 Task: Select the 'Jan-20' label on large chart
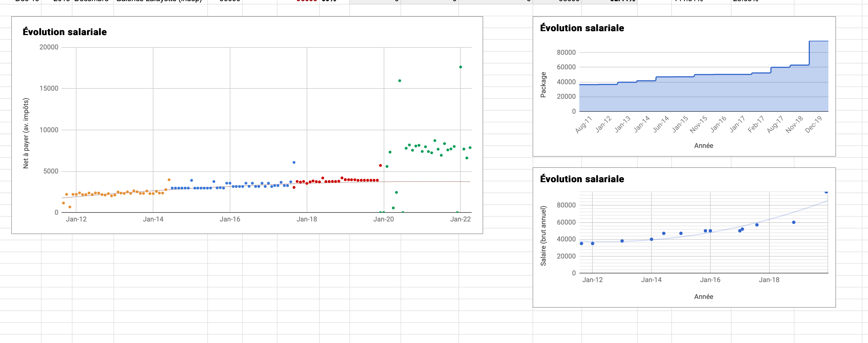click(383, 219)
